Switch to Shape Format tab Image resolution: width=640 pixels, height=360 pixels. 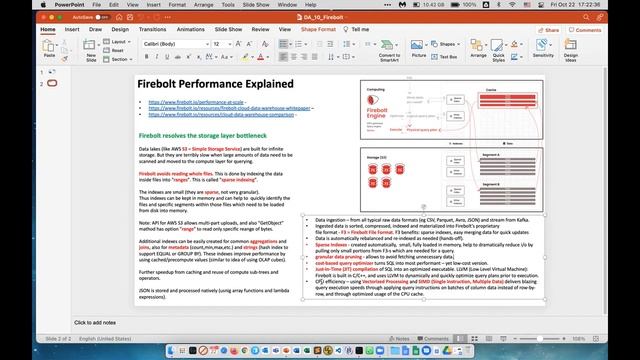click(x=318, y=29)
